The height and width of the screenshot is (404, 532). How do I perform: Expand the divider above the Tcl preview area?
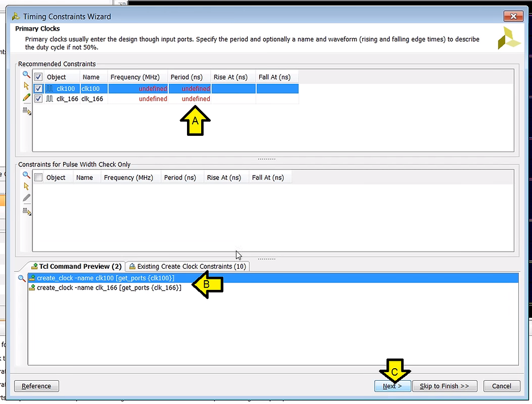point(267,258)
